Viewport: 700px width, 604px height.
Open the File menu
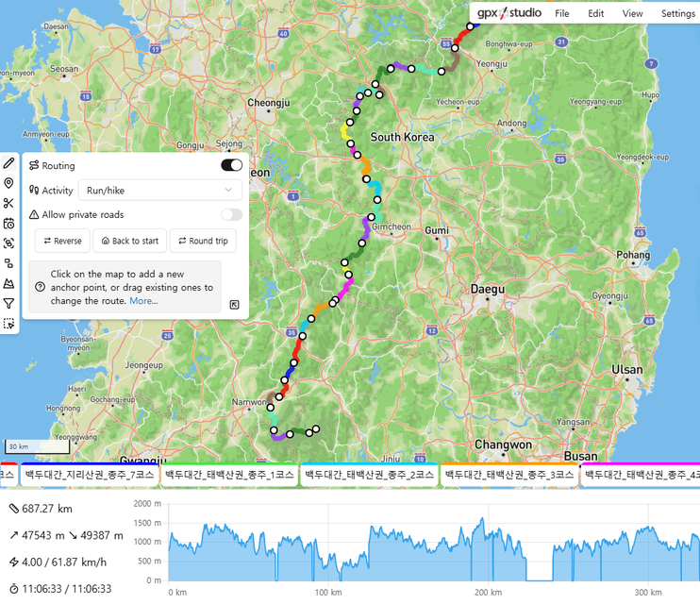[x=561, y=14]
